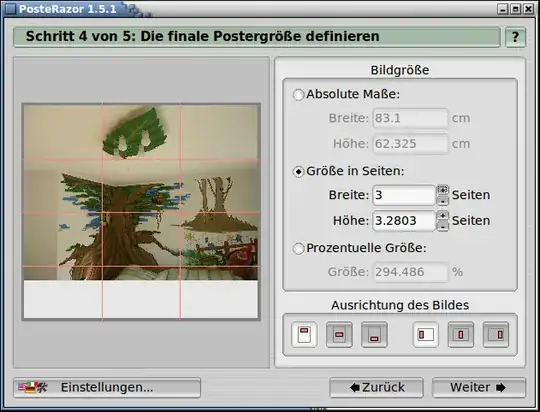Open the help question mark button
Screen dimensions: 540x412
click(x=515, y=37)
